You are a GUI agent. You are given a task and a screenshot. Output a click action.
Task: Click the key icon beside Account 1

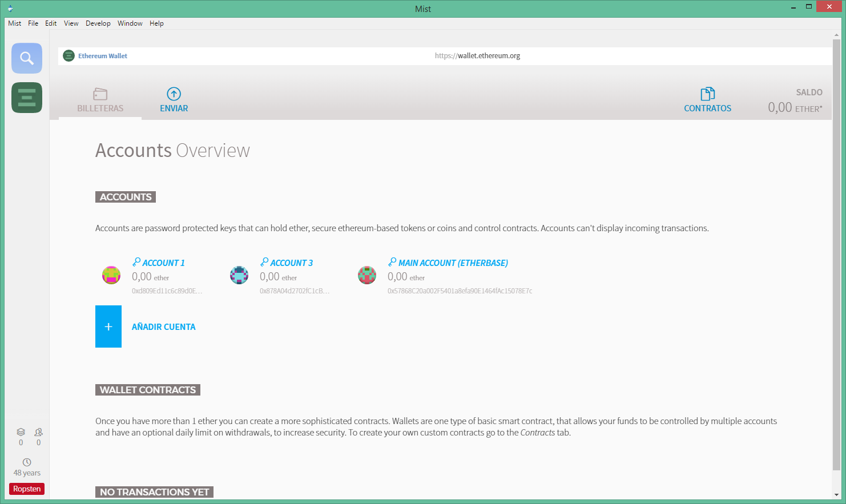[136, 262]
